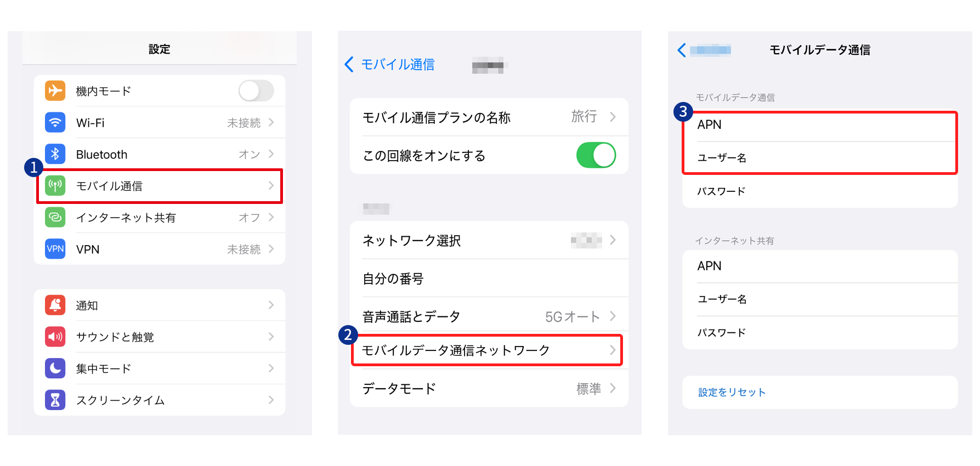
Task: Open the red 通知 bell icon
Action: [55, 305]
